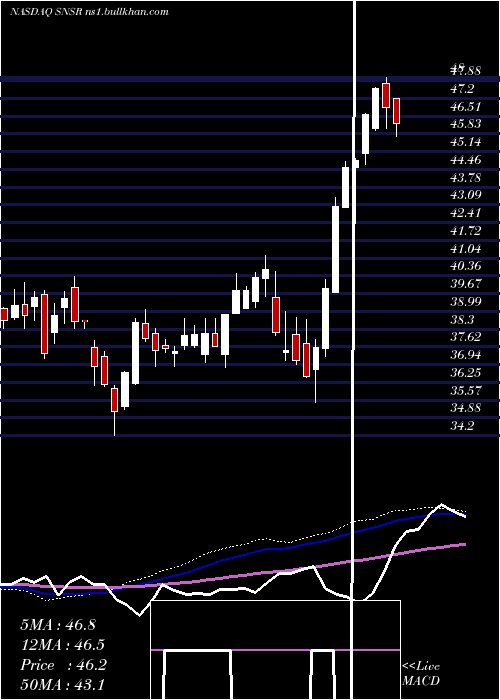Click the 40.36 price axis label
The image size is (500, 700).
click(x=466, y=266)
